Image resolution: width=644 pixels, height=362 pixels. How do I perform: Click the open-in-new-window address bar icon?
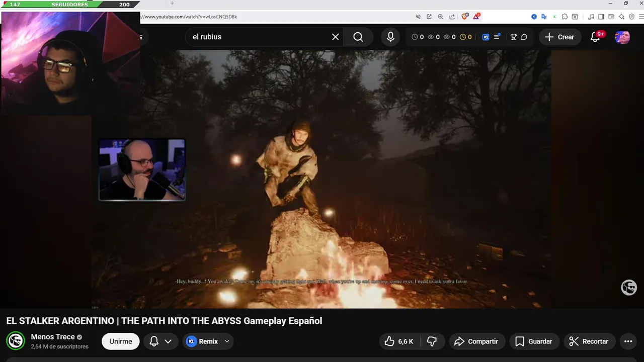(x=429, y=17)
